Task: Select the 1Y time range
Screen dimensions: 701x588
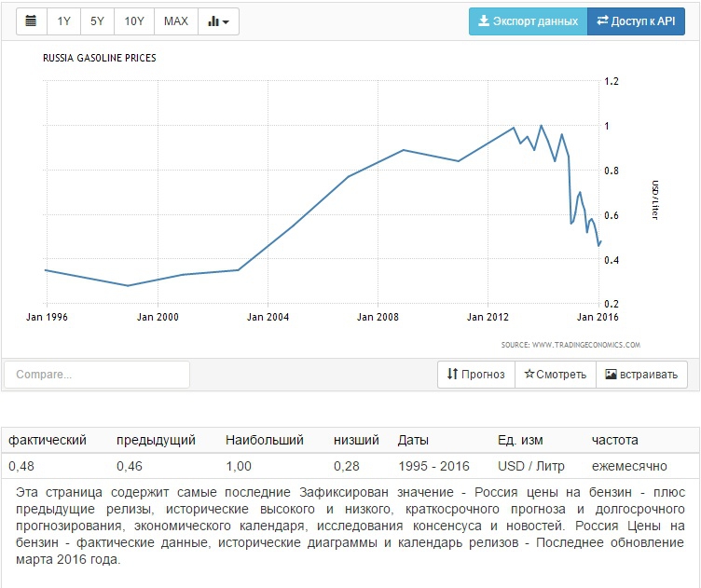Action: click(x=63, y=21)
